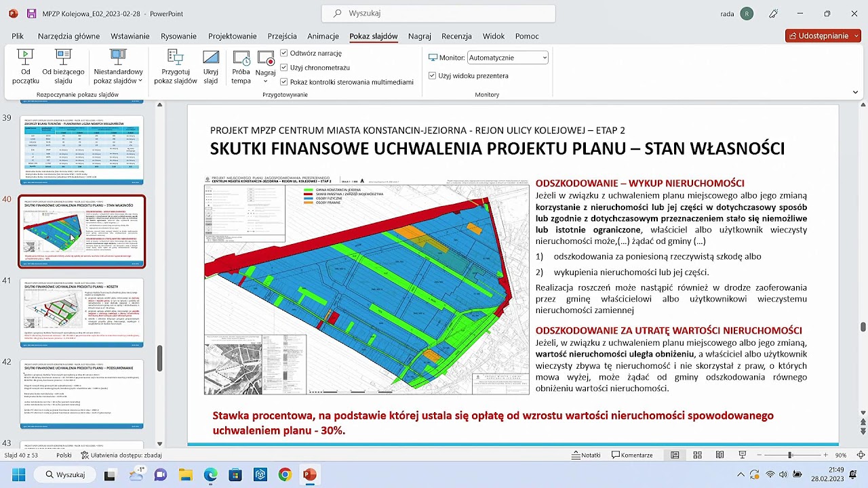Toggle Pokaż kontrolki sterowania multimediami checkbox

click(x=284, y=82)
